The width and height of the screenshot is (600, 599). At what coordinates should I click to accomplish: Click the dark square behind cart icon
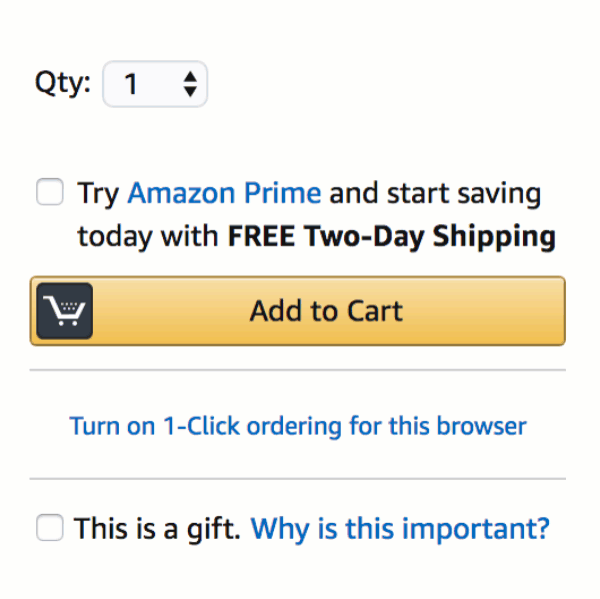click(64, 311)
